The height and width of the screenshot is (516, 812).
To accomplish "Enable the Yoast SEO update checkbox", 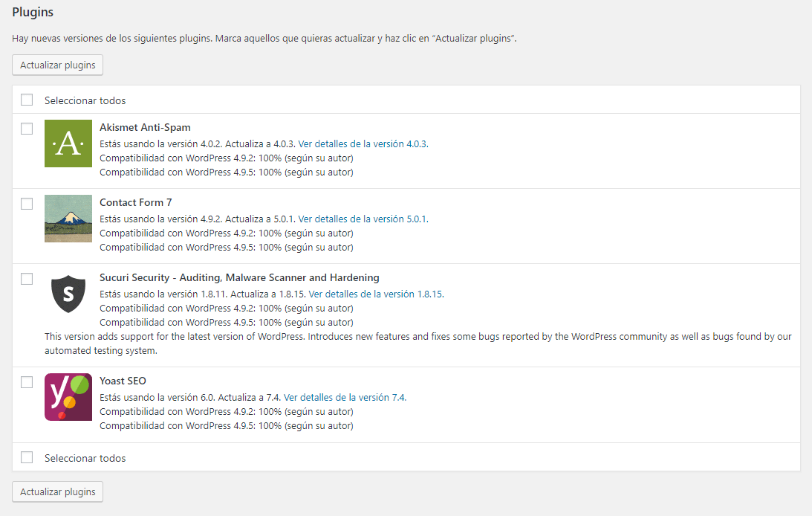I will (x=27, y=381).
